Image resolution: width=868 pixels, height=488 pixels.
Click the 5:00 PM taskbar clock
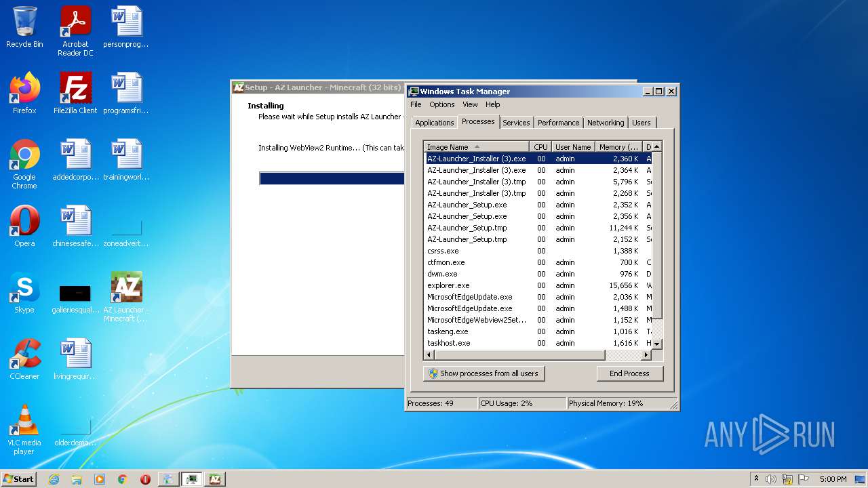point(833,479)
